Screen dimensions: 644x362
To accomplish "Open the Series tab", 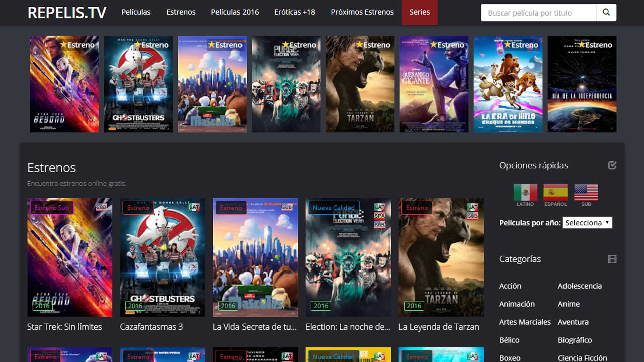I will 420,12.
